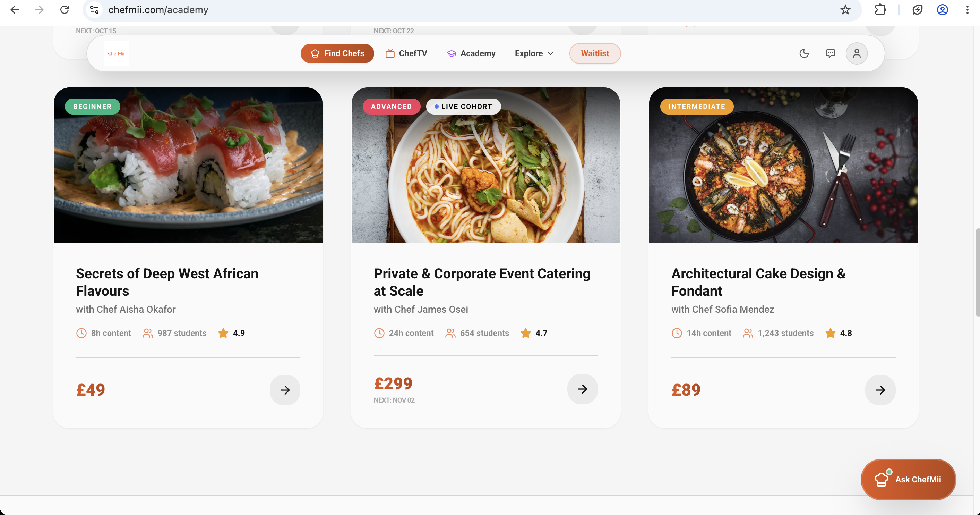This screenshot has width=980, height=515.
Task: Toggle dark mode with the moon icon
Action: [x=804, y=53]
